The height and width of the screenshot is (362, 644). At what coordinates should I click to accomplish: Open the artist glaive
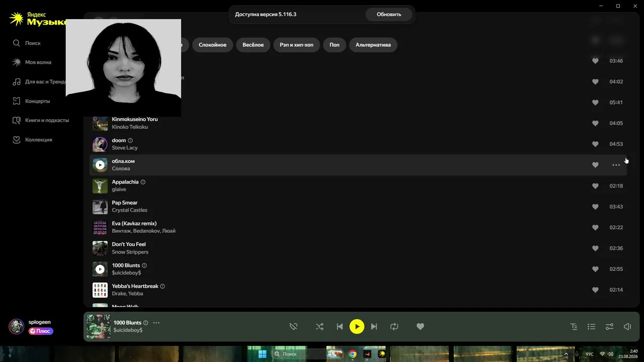click(x=119, y=190)
